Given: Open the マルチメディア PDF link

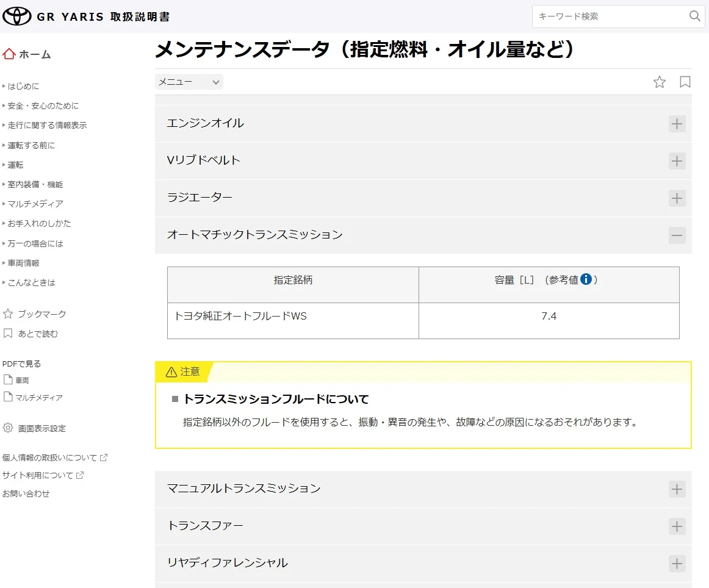Looking at the screenshot, I should coord(33,397).
